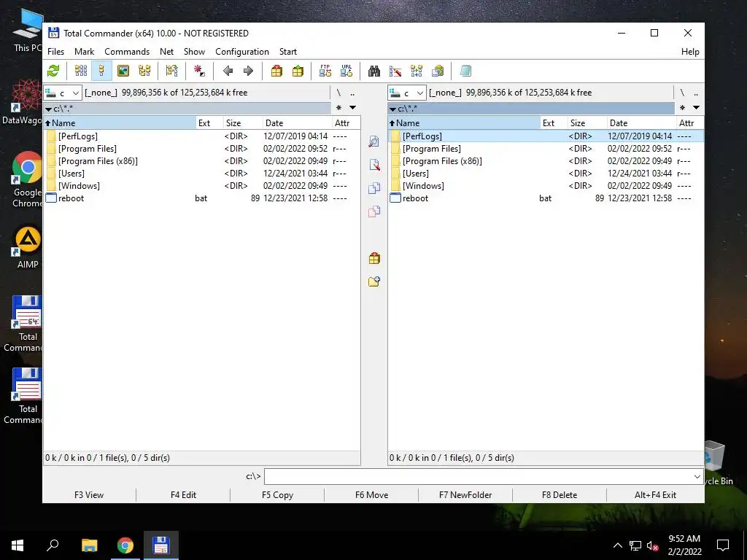Open the Configuration menu

[x=242, y=52]
